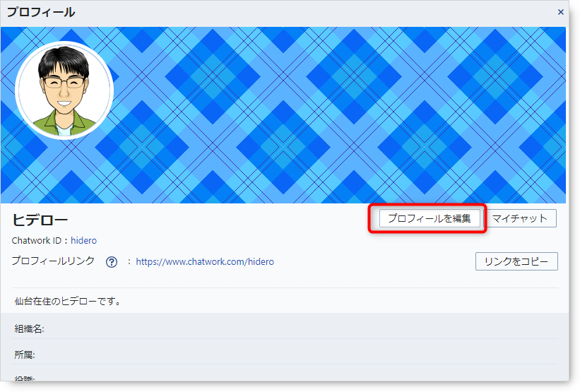
Task: Click the Chatwork ID label text
Action: [38, 241]
